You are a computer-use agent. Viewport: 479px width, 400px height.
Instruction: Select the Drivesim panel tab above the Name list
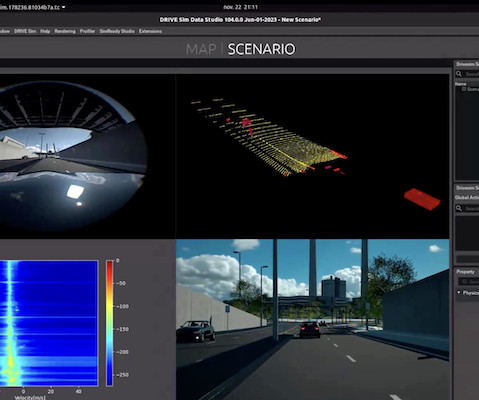coord(467,64)
